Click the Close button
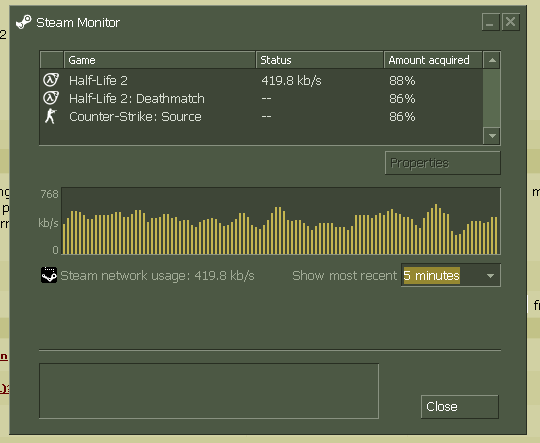Image resolution: width=540 pixels, height=443 pixels. click(x=459, y=407)
